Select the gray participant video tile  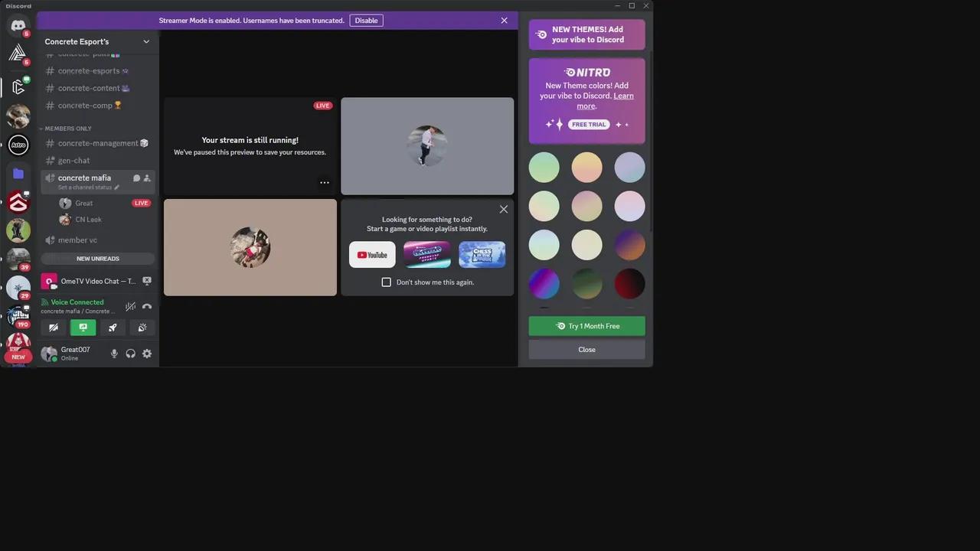[x=427, y=146]
